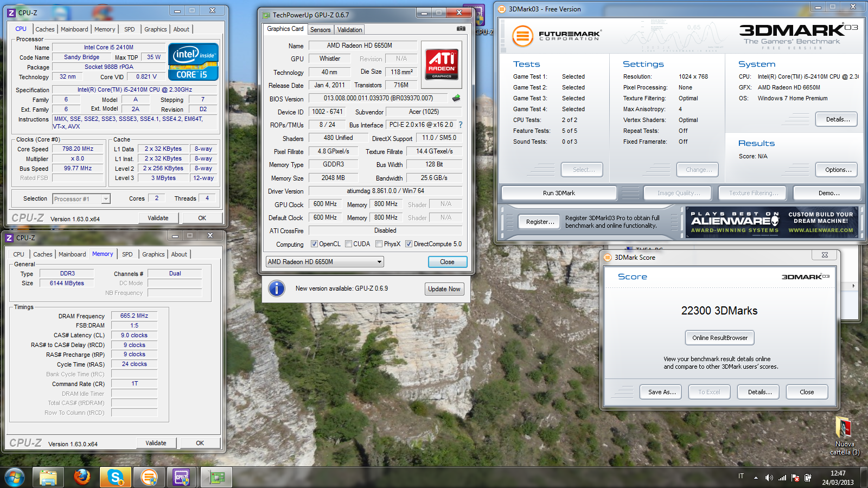Open Windows Explorer from the taskbar
Screen dimensions: 868x488
click(48, 478)
